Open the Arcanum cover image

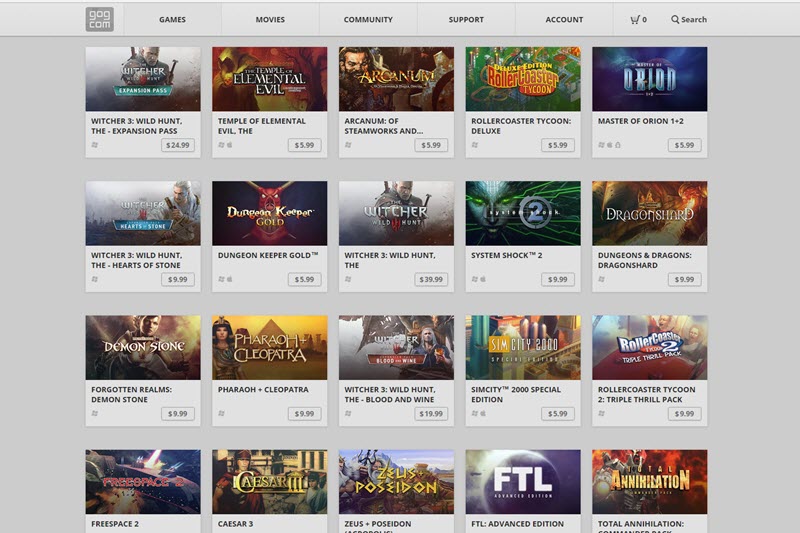pos(396,79)
